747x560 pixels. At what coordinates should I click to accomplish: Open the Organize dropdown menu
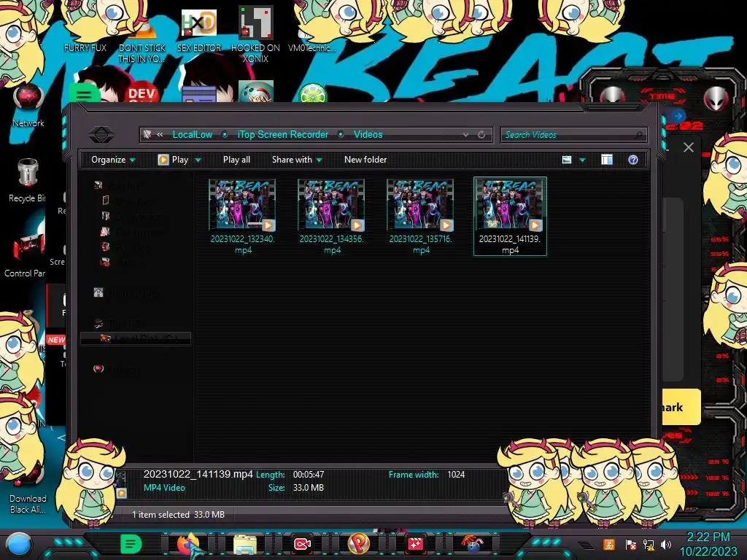coord(113,160)
